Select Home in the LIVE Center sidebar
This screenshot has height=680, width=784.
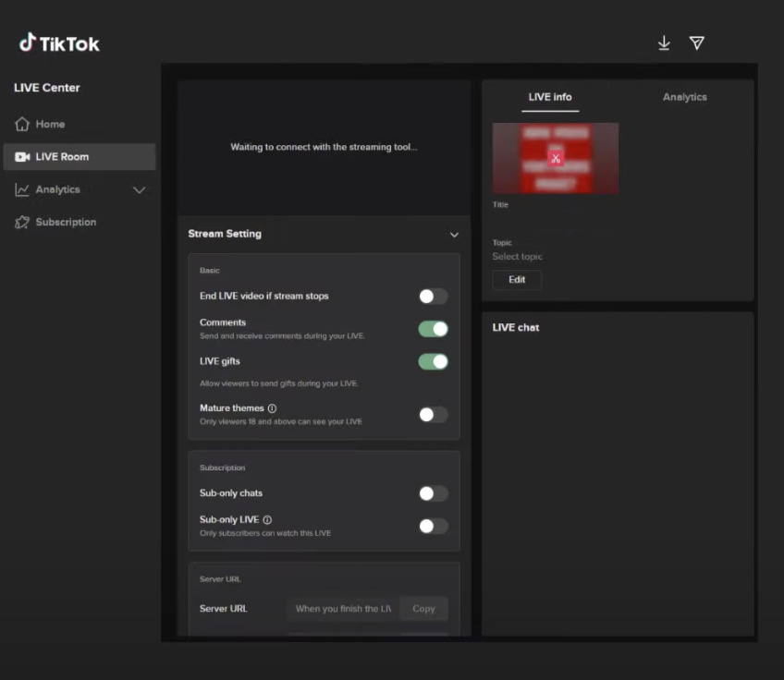(x=51, y=123)
